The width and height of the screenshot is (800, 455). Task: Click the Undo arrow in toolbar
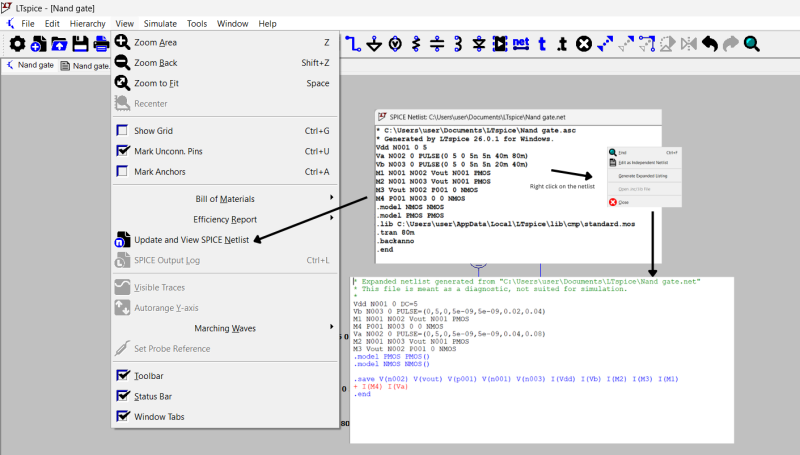coord(709,43)
